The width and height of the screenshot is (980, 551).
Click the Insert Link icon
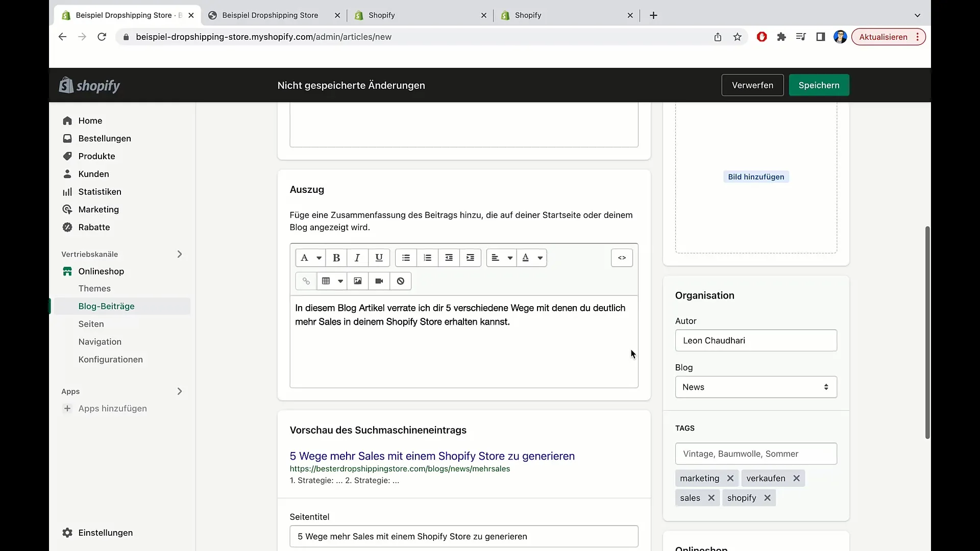pos(306,281)
